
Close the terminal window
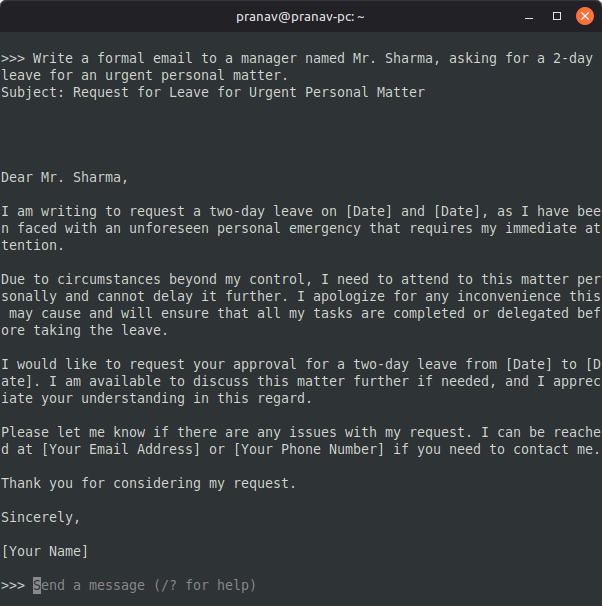[x=585, y=16]
